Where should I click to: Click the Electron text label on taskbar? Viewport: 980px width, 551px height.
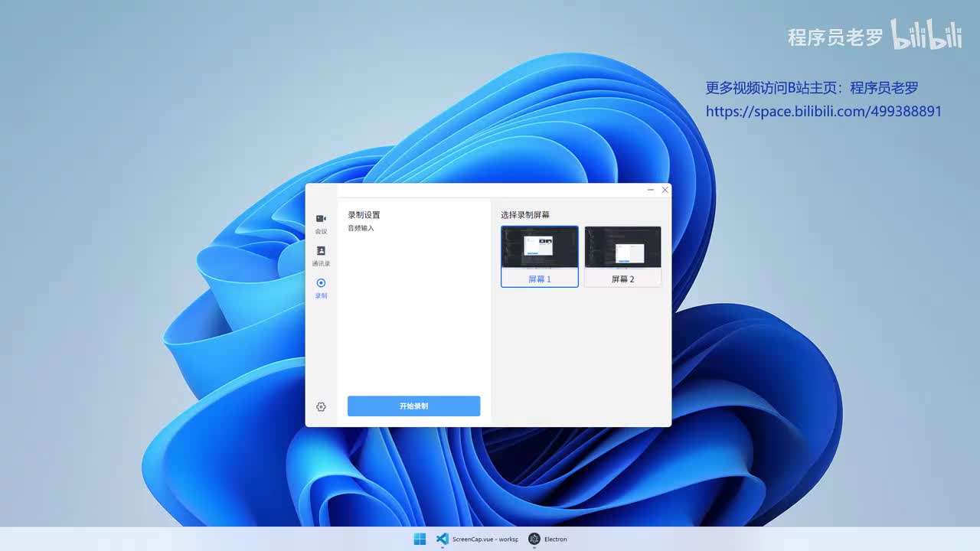(556, 540)
